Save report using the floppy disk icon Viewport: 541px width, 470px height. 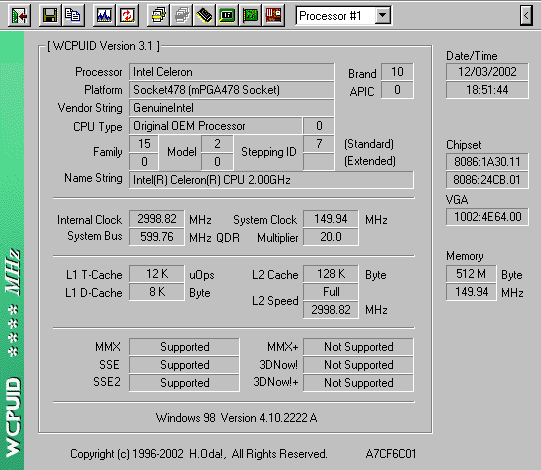pyautogui.click(x=50, y=15)
